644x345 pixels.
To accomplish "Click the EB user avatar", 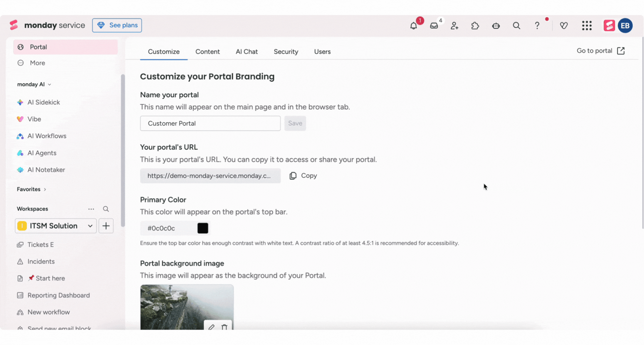I will pyautogui.click(x=625, y=26).
